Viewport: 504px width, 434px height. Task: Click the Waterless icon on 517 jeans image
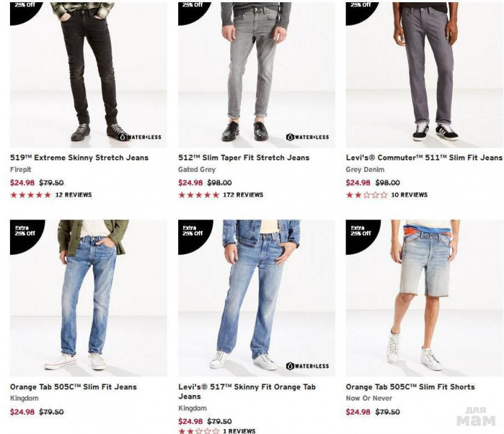[x=307, y=366]
